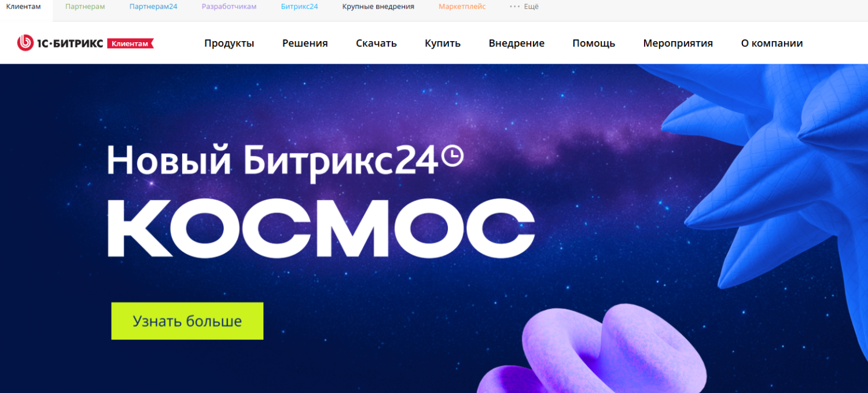Screen dimensions: 868x393
Task: Open the Битрикс24 top tab
Action: click(299, 7)
